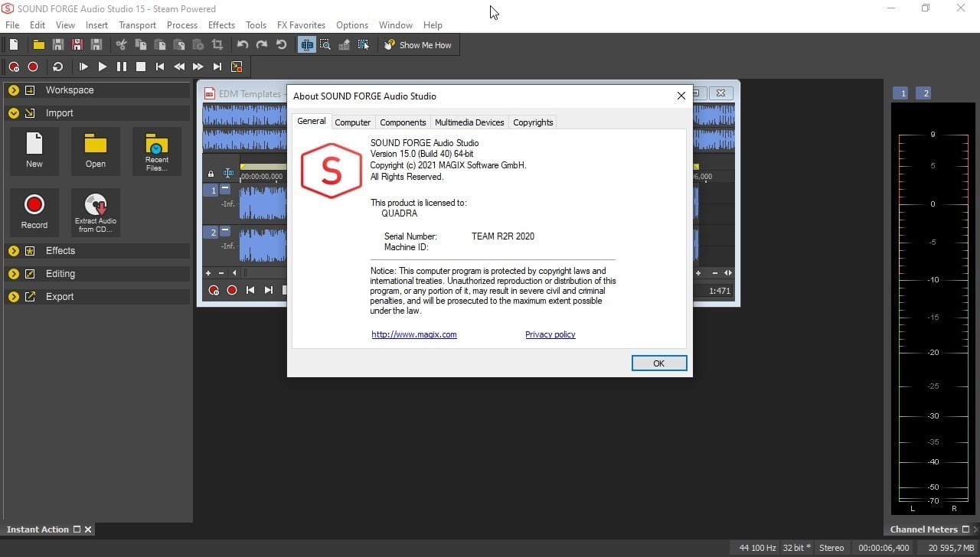
Task: Close the About SOUND FORGE dialog
Action: coord(681,96)
